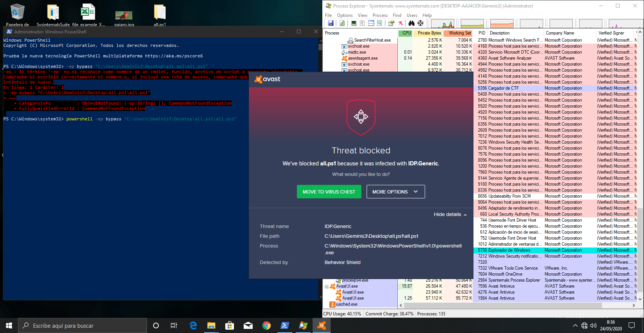
Task: Click the horizontal scrollbar left arrow in Process Explorer
Action: pos(401,306)
